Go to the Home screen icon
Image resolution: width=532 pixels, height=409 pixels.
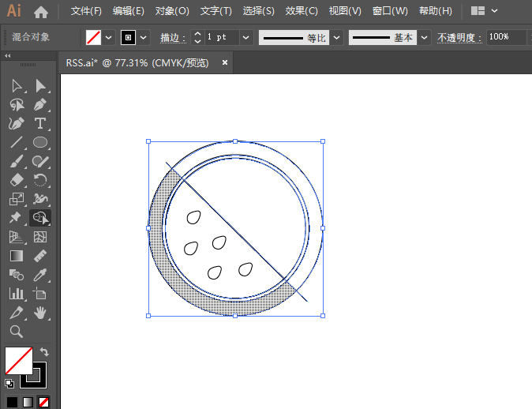[41, 12]
